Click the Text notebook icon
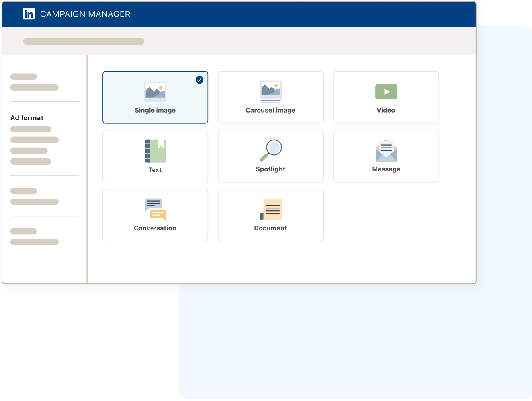532x401 pixels. tap(155, 151)
